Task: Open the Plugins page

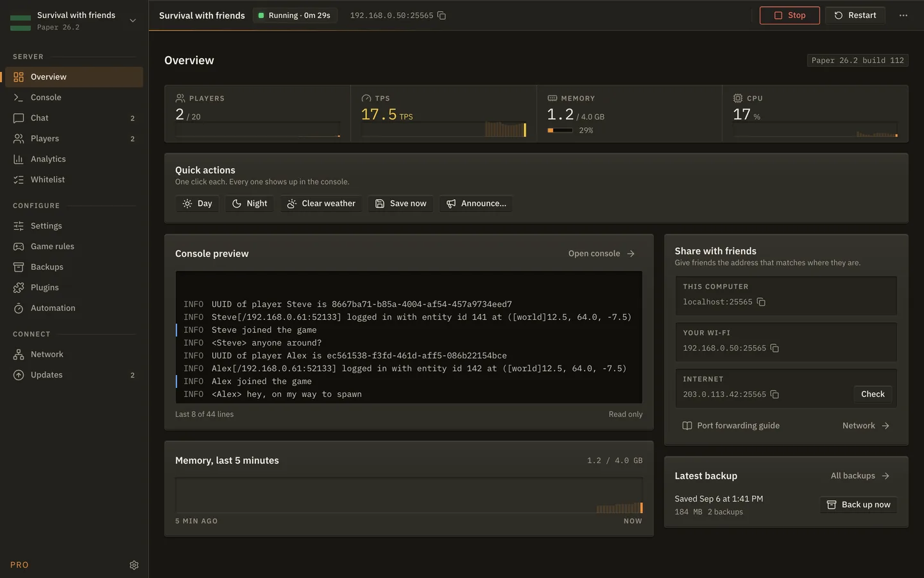Action: pyautogui.click(x=74, y=288)
